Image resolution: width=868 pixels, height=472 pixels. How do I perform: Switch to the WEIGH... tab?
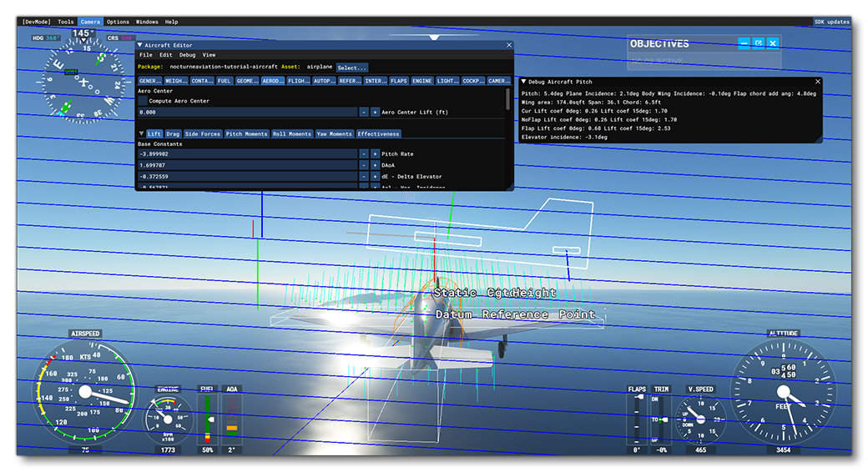coord(175,81)
